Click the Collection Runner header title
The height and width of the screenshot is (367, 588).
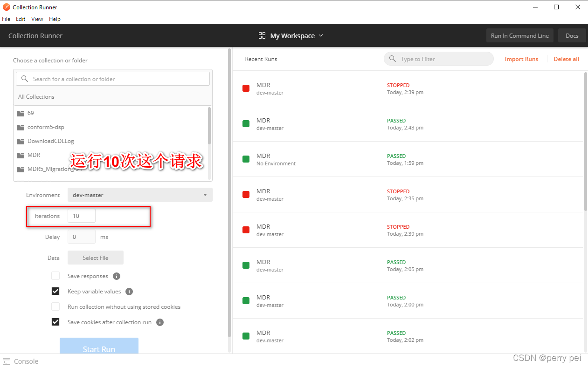[35, 36]
